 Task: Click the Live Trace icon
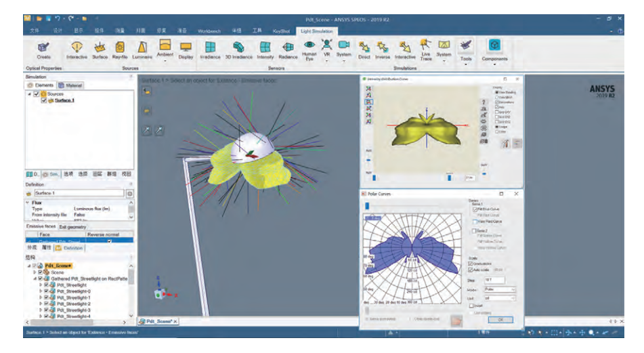pyautogui.click(x=425, y=47)
